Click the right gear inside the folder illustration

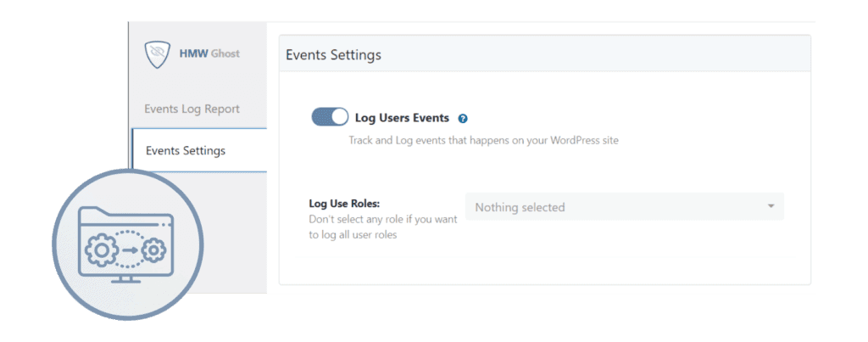tap(154, 250)
